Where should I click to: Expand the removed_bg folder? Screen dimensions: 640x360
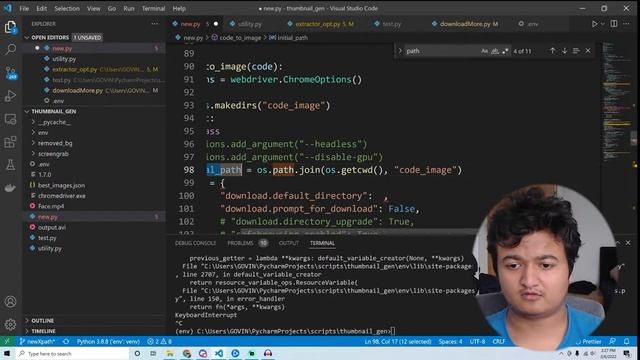point(55,143)
